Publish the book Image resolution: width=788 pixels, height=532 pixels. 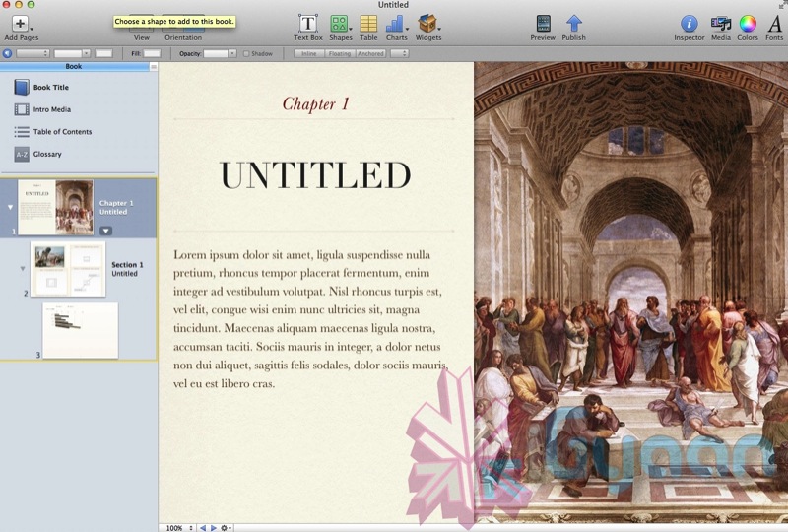click(573, 24)
